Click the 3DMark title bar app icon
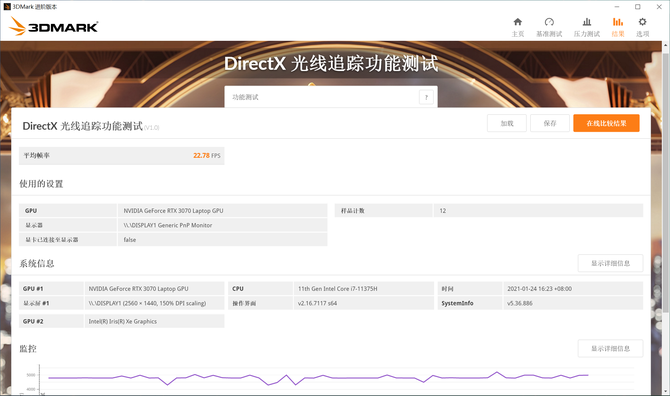670x396 pixels. point(7,7)
